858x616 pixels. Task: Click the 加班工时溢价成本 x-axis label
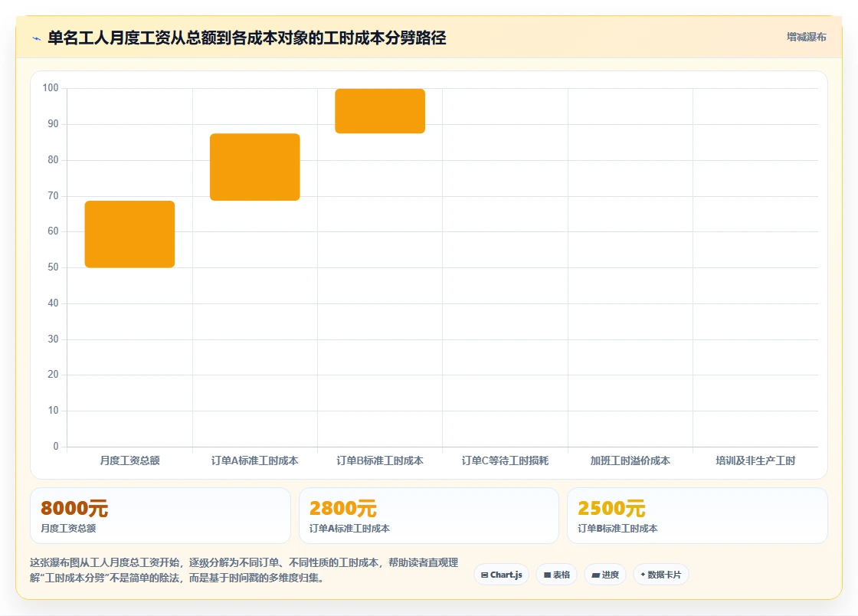point(630,460)
